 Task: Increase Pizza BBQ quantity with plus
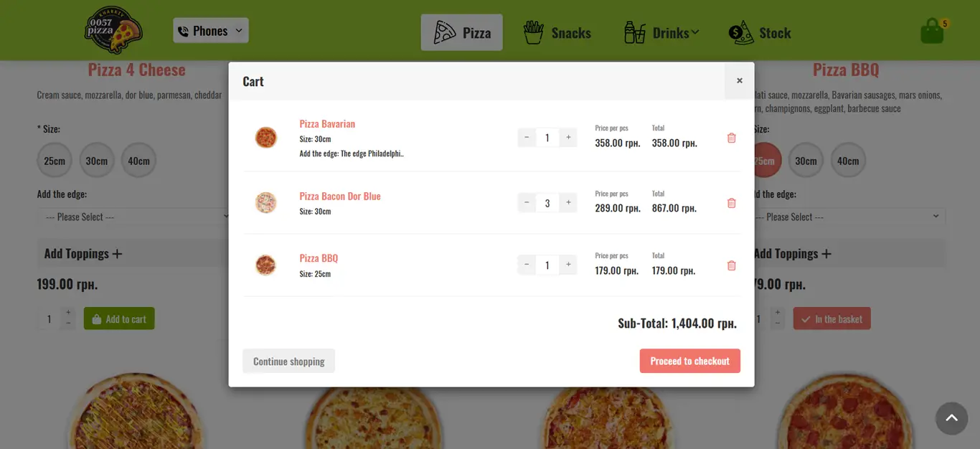point(568,265)
